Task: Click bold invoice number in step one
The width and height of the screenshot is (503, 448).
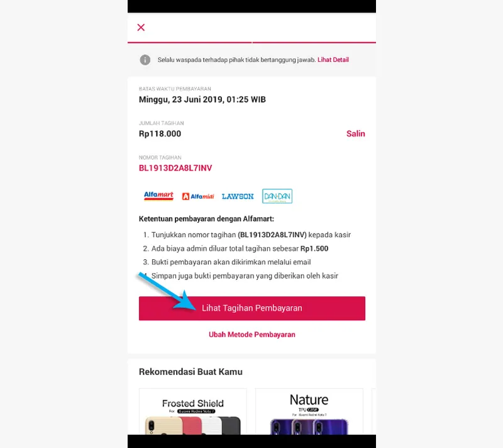Action: [x=272, y=235]
